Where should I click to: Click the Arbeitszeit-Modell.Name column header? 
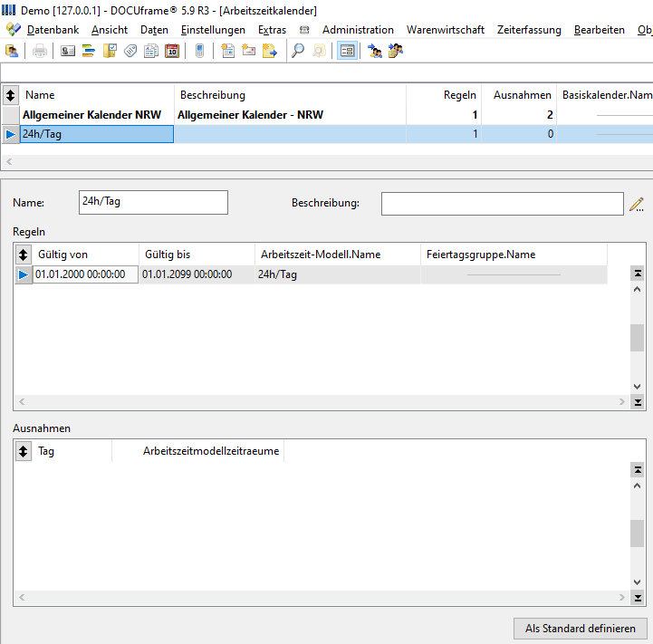[x=338, y=255]
